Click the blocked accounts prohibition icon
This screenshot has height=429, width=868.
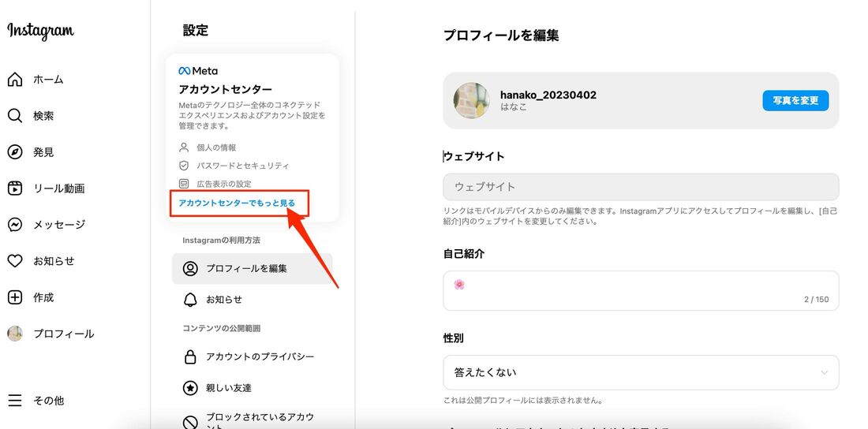coord(190,423)
